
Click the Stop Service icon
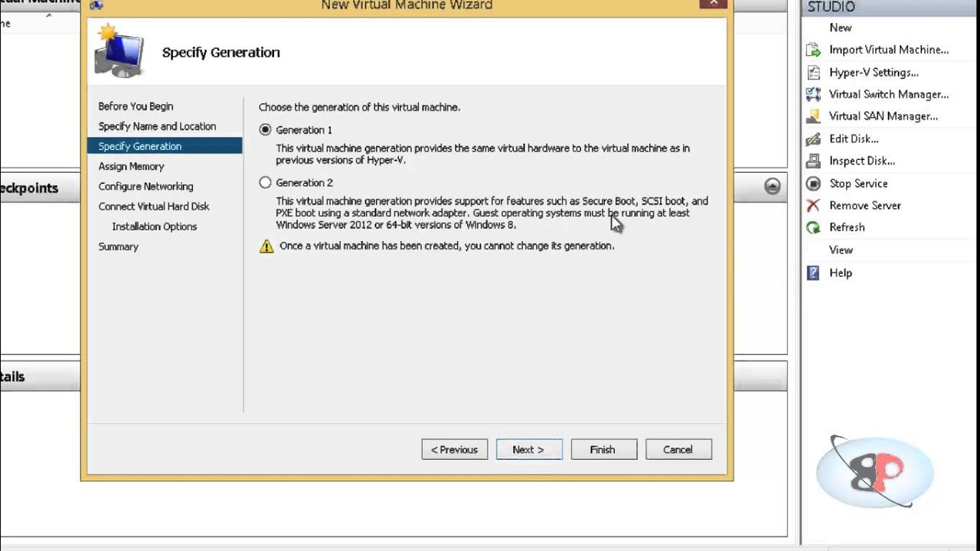(x=813, y=184)
